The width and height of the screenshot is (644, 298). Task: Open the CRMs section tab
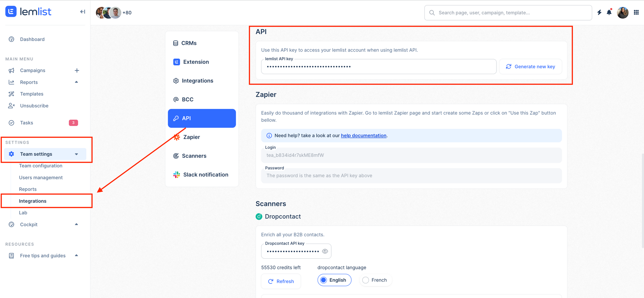[202, 43]
